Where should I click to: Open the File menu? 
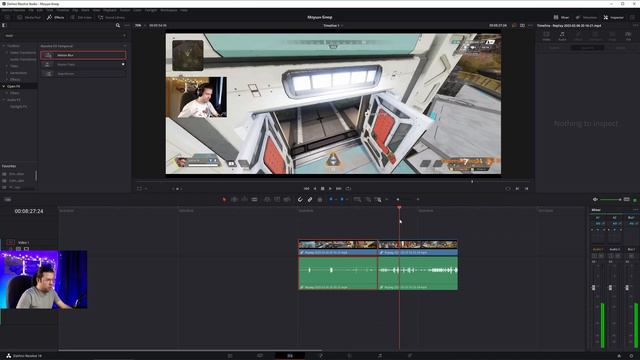click(x=31, y=10)
